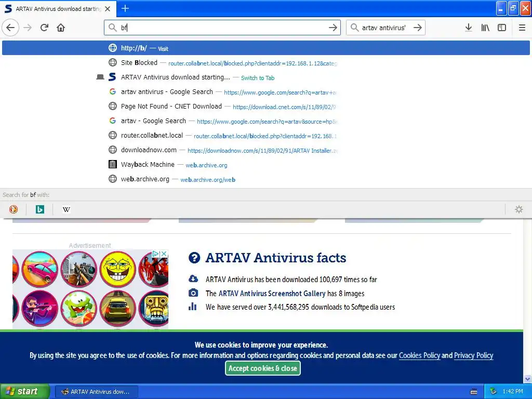Click the ARTAV Antivirus browser tab
Viewport: 532px width, 399px height.
58,9
